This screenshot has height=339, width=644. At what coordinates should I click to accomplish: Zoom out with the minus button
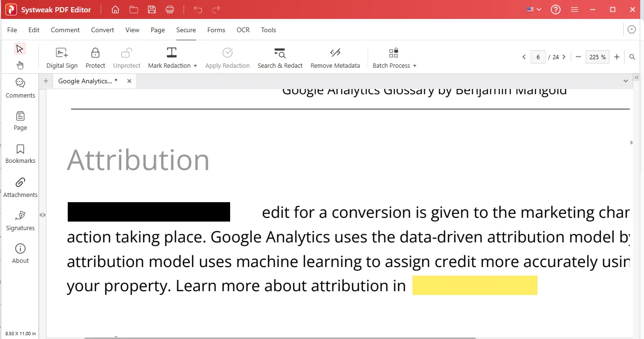pyautogui.click(x=578, y=57)
